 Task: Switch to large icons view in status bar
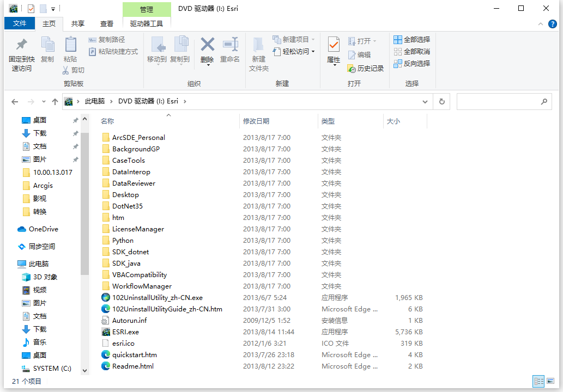tap(550, 381)
